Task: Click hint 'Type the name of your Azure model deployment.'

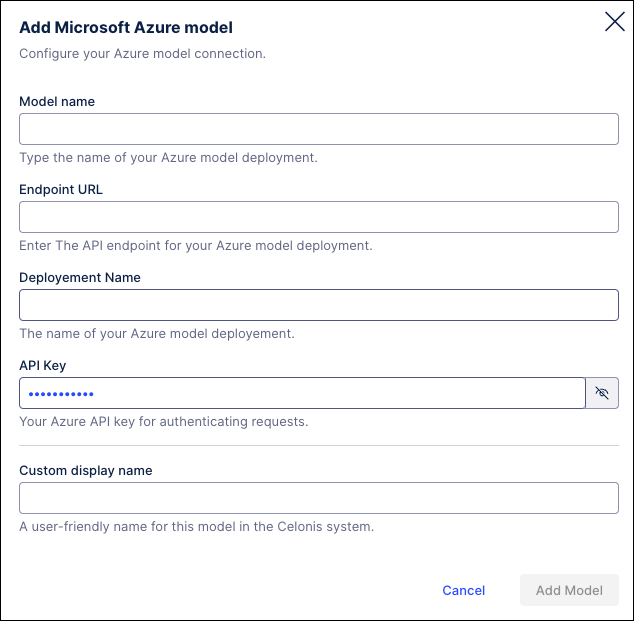Action: (168, 158)
